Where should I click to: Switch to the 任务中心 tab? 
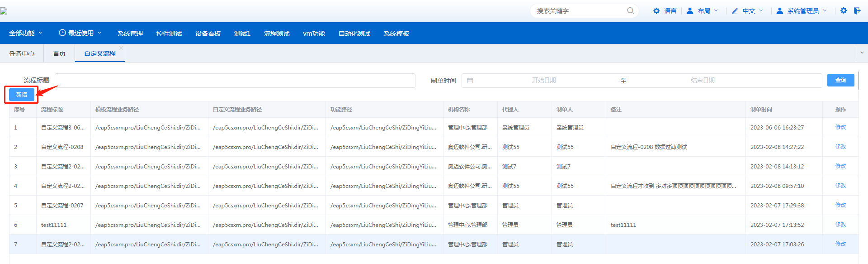tap(22, 53)
